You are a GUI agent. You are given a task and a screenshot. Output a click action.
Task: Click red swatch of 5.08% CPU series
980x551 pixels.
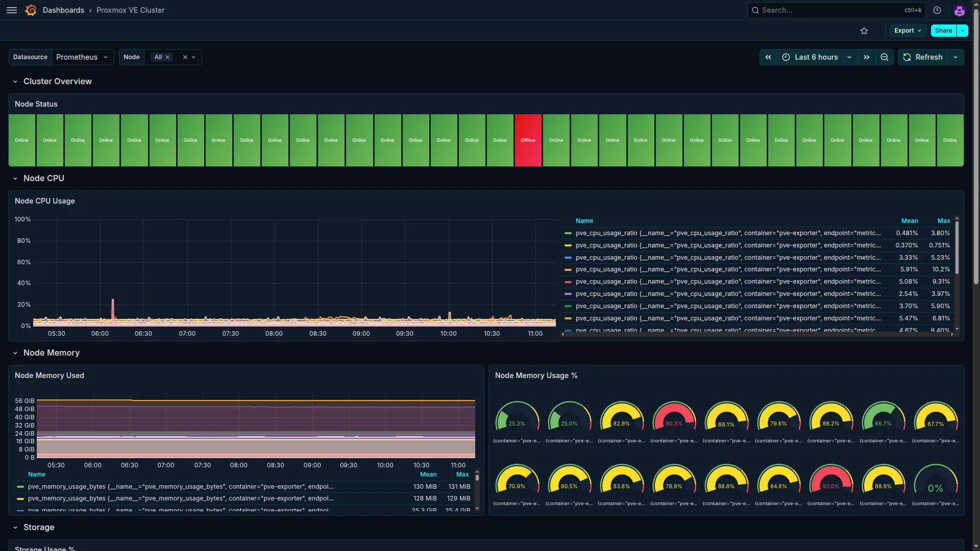568,282
